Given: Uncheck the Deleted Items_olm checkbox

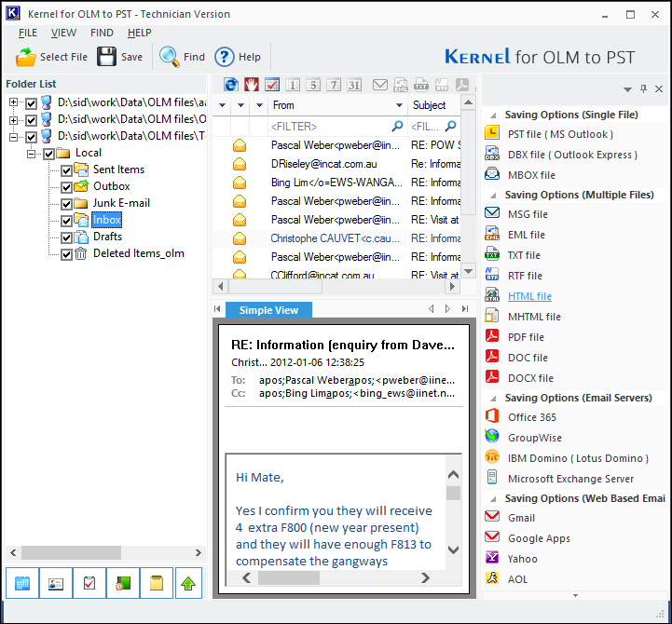Looking at the screenshot, I should (66, 254).
